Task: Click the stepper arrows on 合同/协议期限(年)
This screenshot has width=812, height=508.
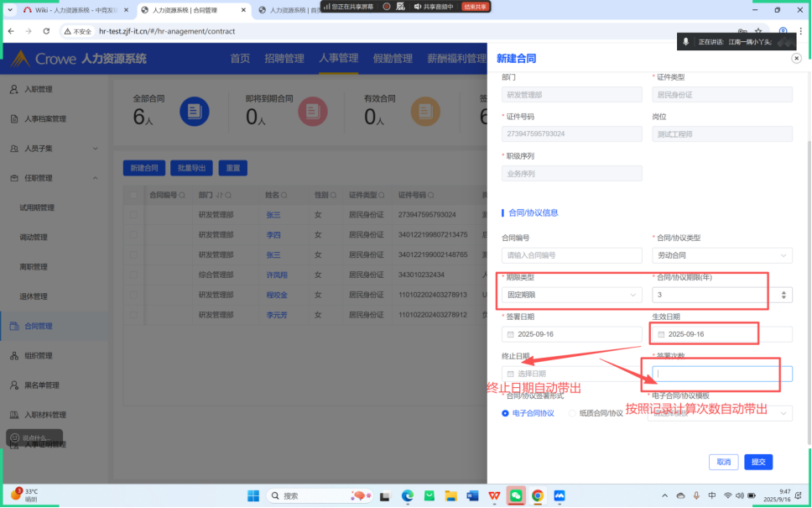Action: tap(783, 295)
